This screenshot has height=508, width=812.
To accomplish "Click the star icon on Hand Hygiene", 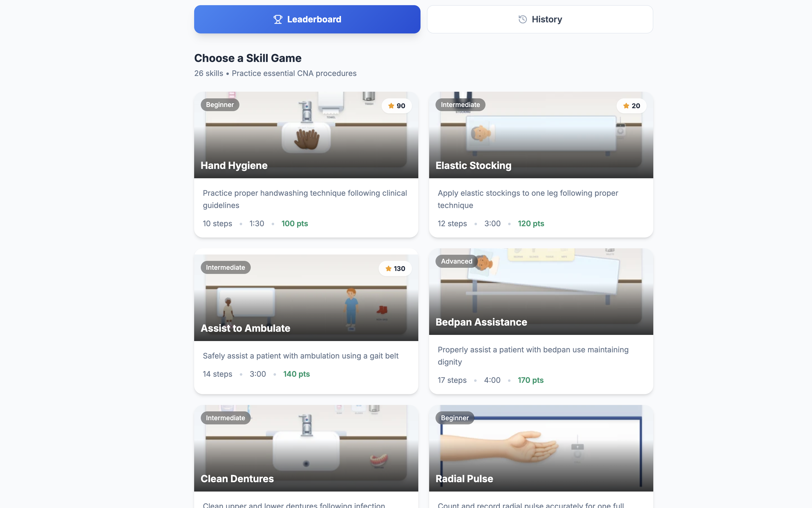I will [x=391, y=106].
